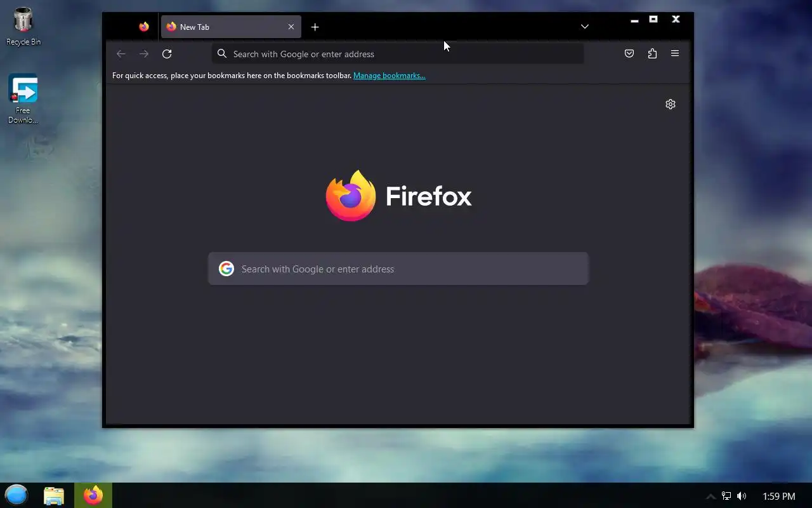812x508 pixels.
Task: Personalize new tab gear icon
Action: pos(671,104)
